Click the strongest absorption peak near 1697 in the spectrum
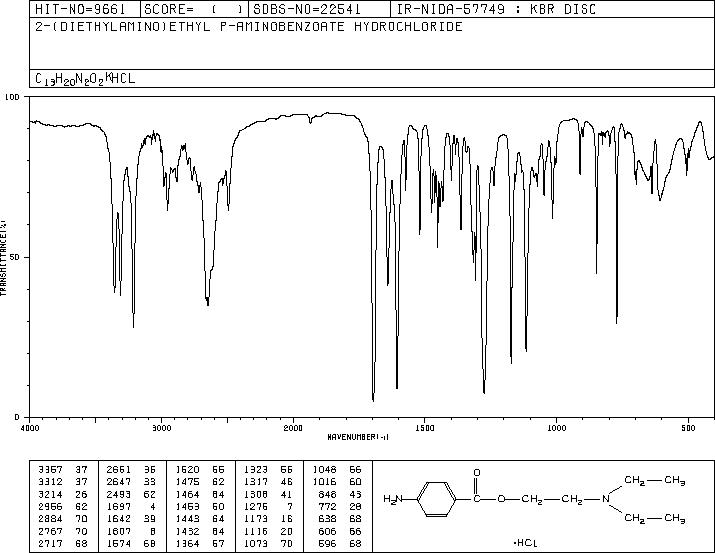Image resolution: width=715 pixels, height=553 pixels. pos(373,399)
